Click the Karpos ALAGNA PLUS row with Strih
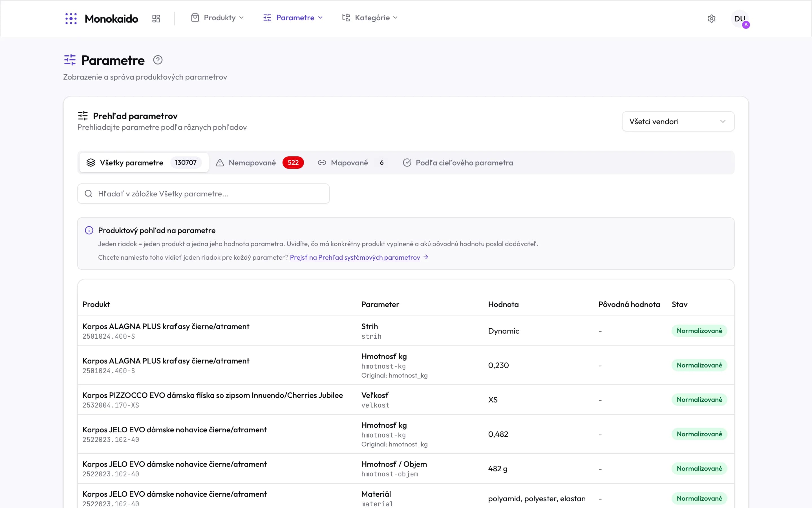Screen dimensions: 812x508 (406, 331)
